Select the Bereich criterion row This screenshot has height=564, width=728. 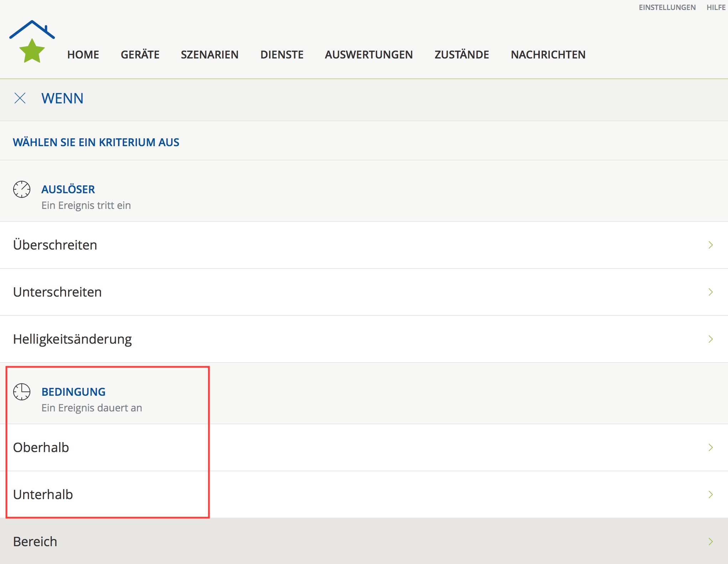pos(35,542)
